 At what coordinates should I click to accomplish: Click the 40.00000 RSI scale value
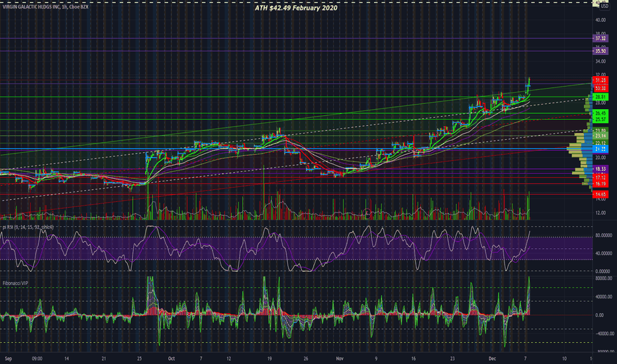pos(603,253)
